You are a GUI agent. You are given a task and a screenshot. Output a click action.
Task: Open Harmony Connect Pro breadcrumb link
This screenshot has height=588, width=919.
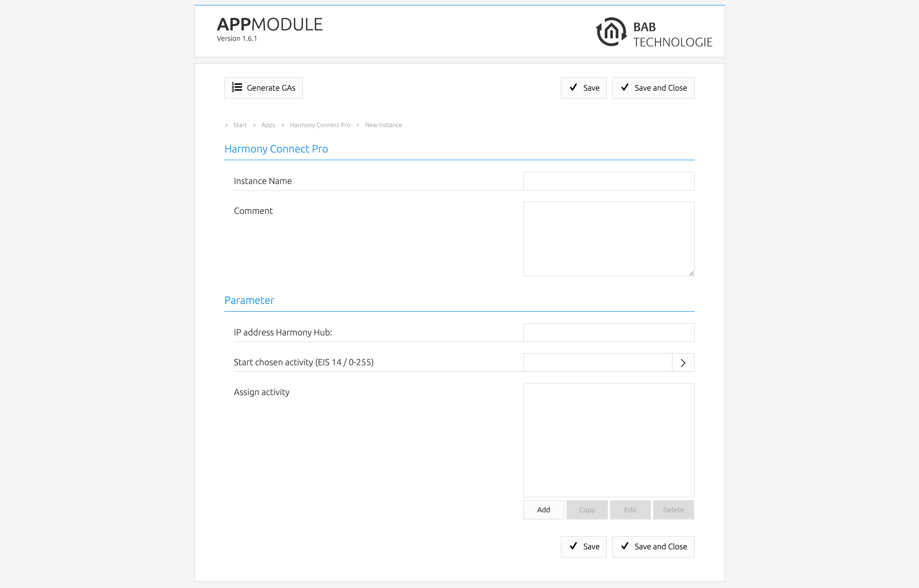click(x=320, y=125)
